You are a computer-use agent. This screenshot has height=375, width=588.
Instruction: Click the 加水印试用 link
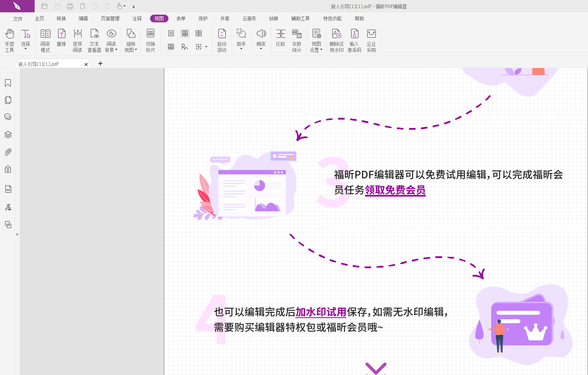click(321, 312)
